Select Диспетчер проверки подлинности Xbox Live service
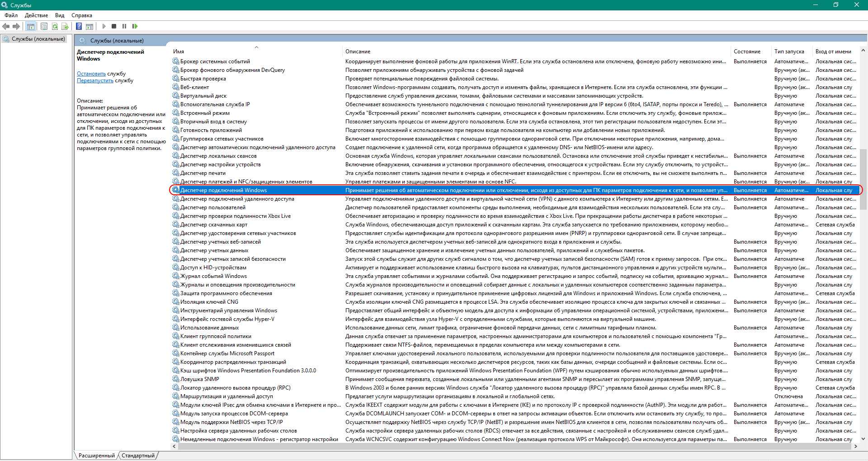 point(236,216)
